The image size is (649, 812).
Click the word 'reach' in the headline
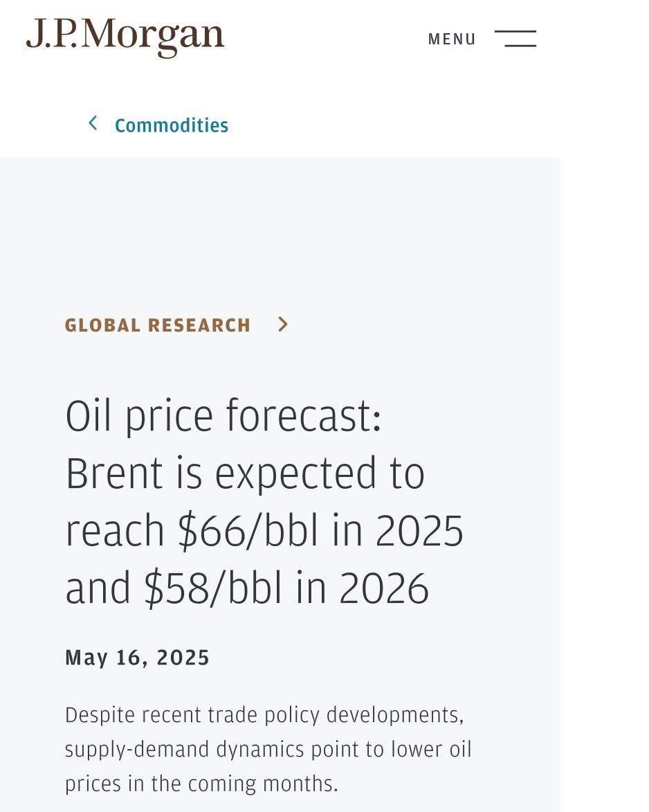coord(115,531)
